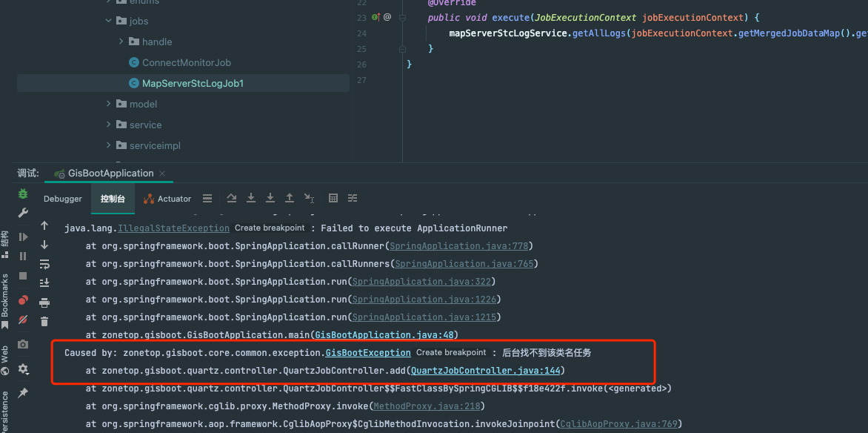The height and width of the screenshot is (433, 868).
Task: Click the camera thread dump icon
Action: [x=23, y=345]
